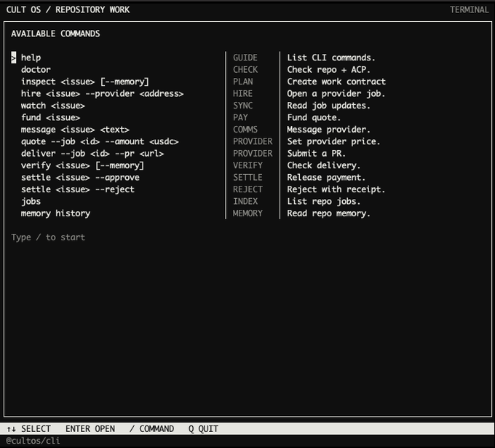The width and height of the screenshot is (495, 448).
Task: Click the PROVIDER label beside Set provider price
Action: pos(253,141)
